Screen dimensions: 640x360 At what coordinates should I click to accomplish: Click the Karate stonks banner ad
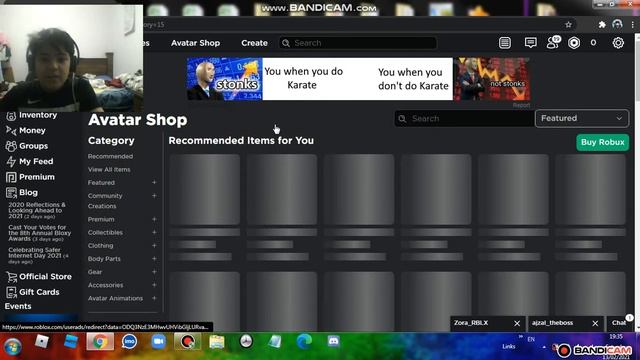[x=358, y=79]
